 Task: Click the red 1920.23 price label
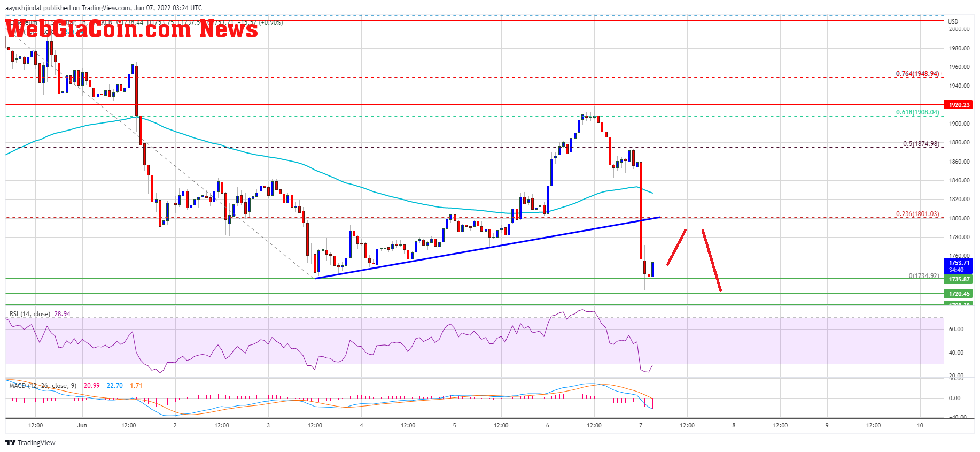point(959,105)
